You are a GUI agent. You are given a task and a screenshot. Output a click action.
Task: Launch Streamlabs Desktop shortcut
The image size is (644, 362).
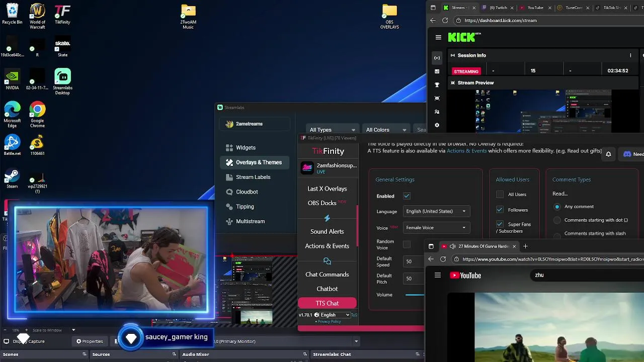click(62, 81)
